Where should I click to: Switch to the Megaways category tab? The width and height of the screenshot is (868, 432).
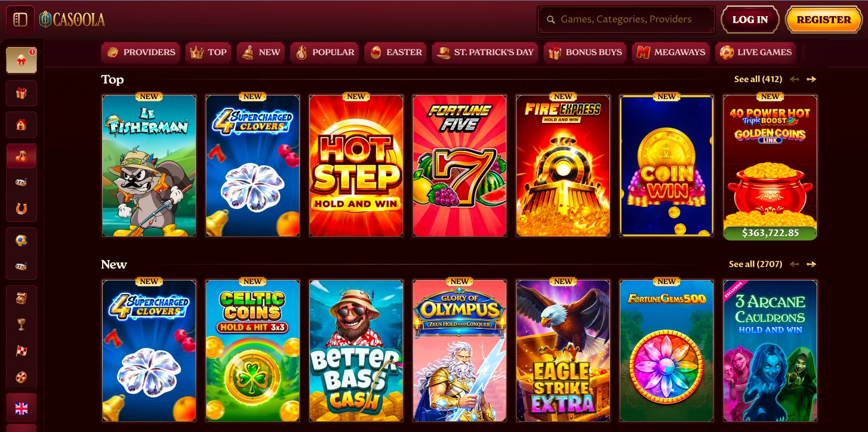pyautogui.click(x=671, y=53)
